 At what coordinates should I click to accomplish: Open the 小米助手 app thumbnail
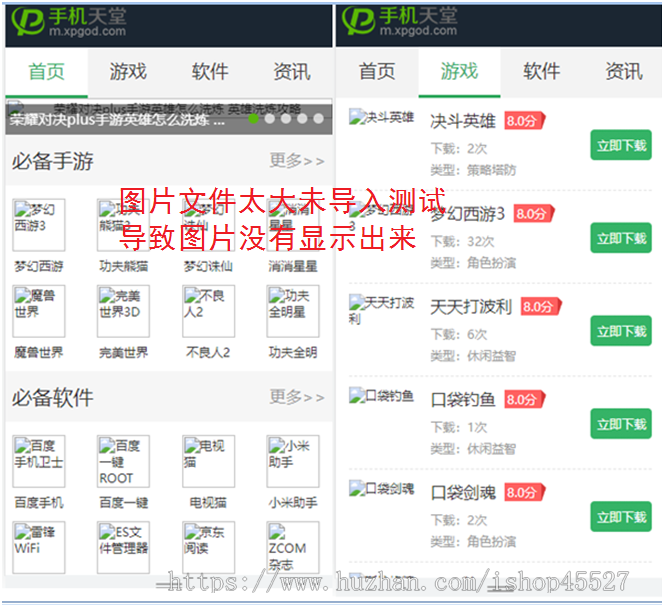tap(293, 461)
